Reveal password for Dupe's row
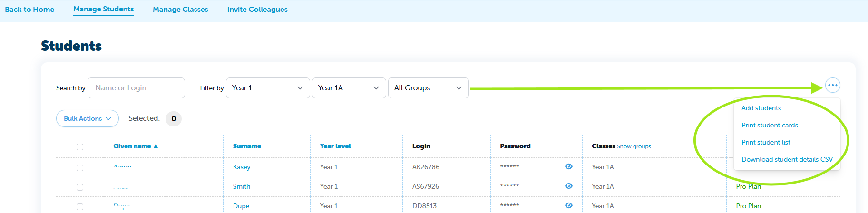The height and width of the screenshot is (213, 868). (568, 205)
